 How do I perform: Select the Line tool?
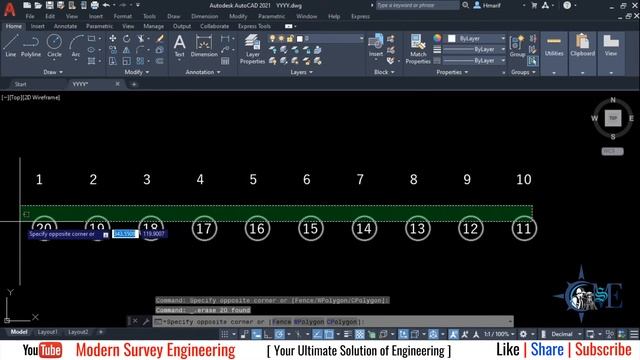click(x=11, y=45)
